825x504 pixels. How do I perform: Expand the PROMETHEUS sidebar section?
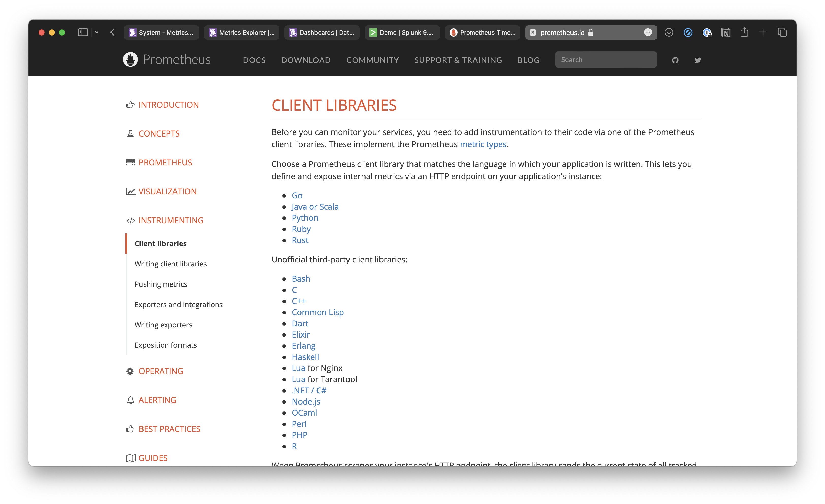point(165,162)
